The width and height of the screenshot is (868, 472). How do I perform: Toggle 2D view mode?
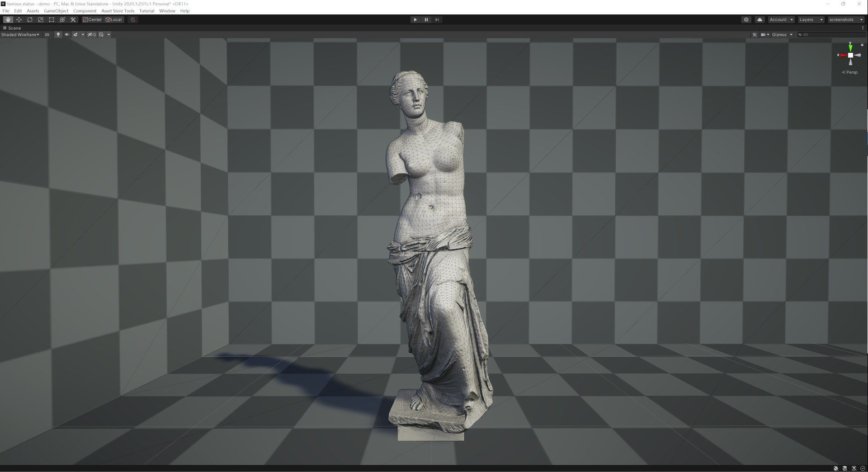(47, 34)
